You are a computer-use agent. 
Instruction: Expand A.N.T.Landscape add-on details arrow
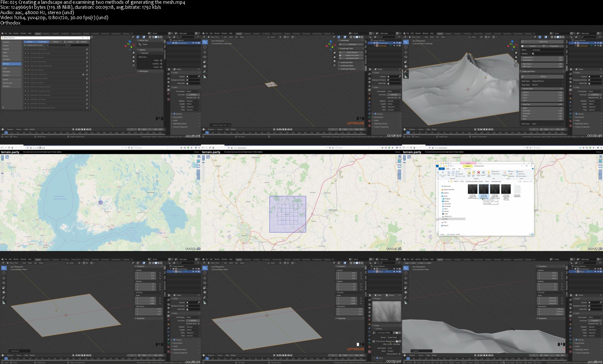pos(25,95)
